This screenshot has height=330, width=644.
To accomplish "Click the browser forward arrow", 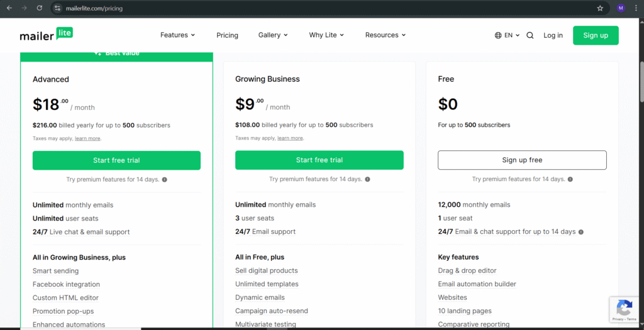I will (25, 8).
